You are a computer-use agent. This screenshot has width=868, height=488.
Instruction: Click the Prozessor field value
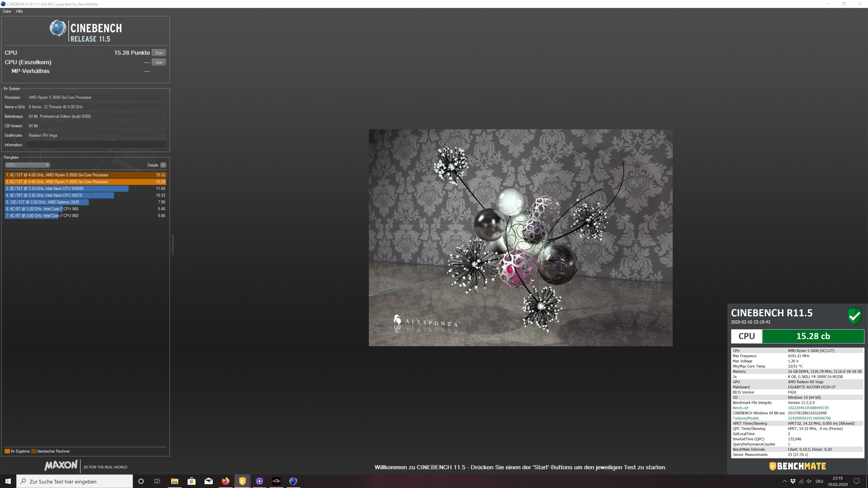tap(96, 97)
